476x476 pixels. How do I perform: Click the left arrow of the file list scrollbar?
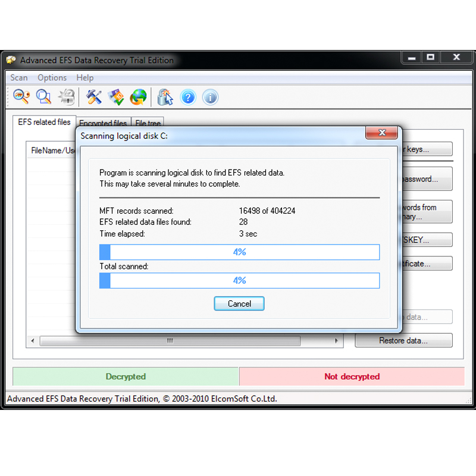[x=33, y=340]
